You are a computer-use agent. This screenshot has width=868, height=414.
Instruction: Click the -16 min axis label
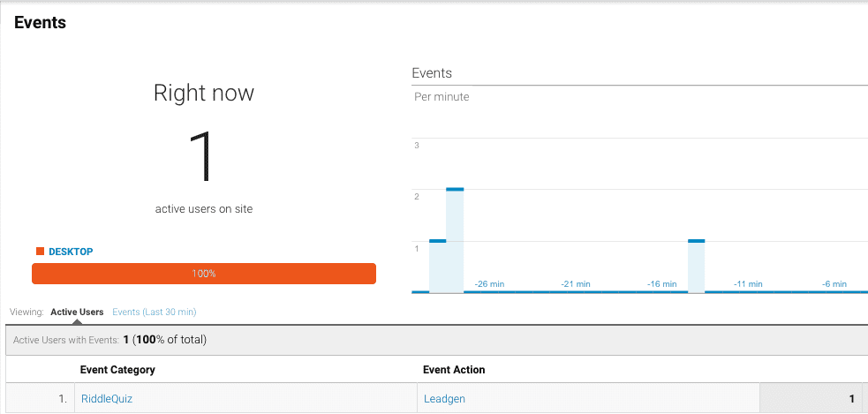coord(662,284)
